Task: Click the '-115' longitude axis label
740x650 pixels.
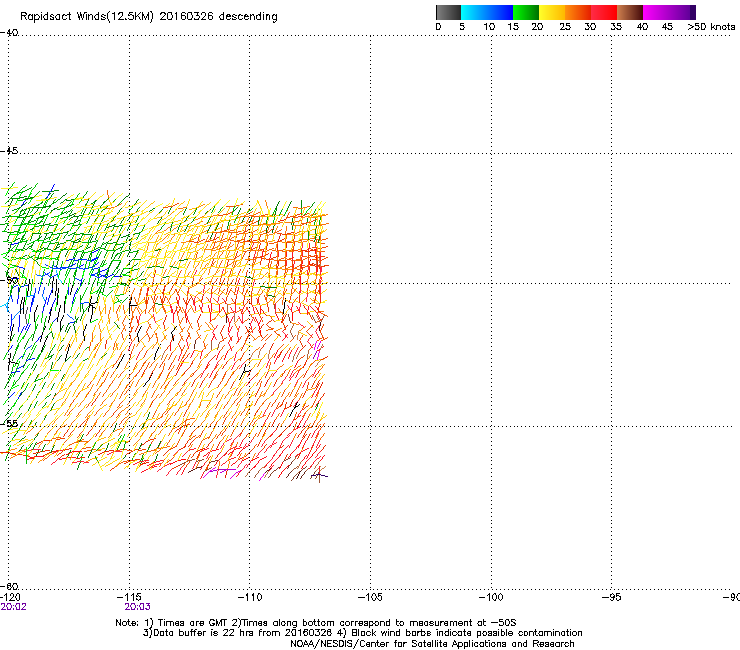Action: pos(129,597)
